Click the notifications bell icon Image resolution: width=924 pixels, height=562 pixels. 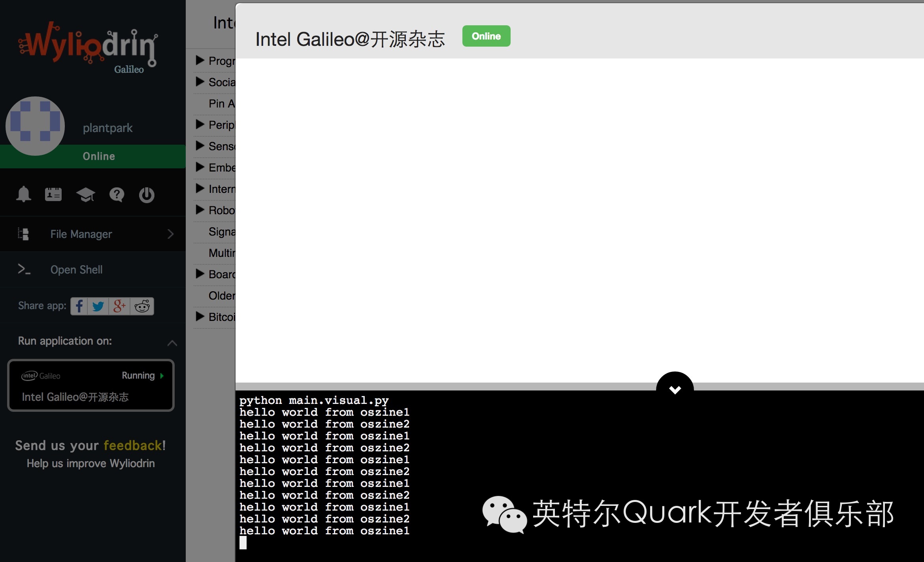pos(23,194)
